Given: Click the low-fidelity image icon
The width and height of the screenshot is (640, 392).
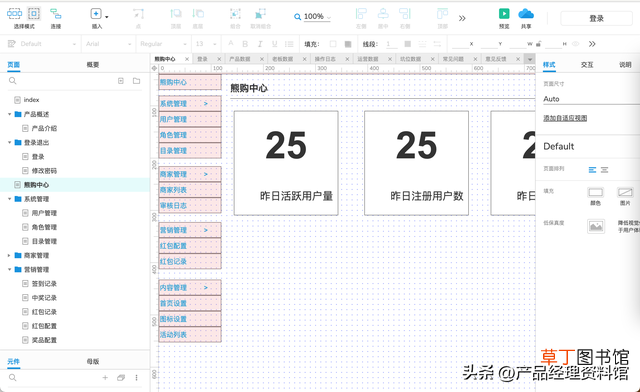Looking at the screenshot, I should point(596,226).
